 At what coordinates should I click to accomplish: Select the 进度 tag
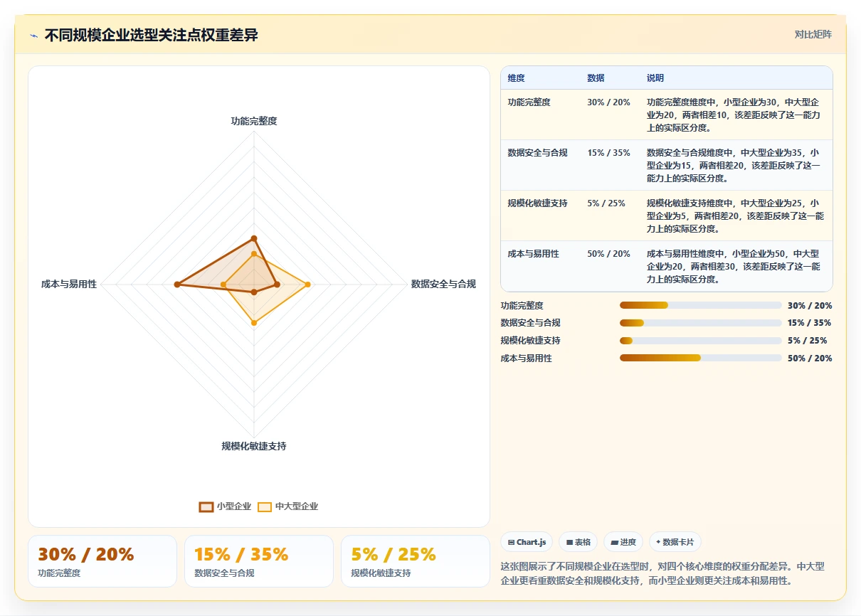click(x=623, y=542)
